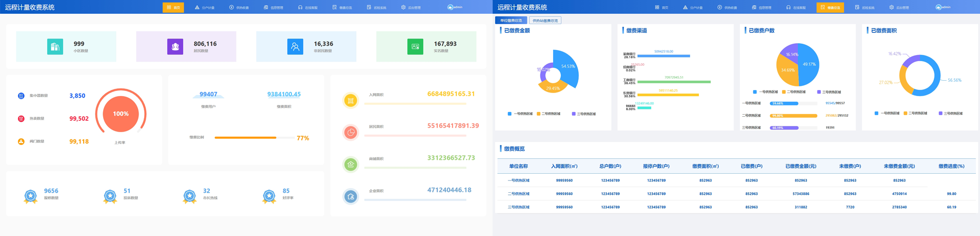Click the 100% 上传率 gauge circle
Image resolution: width=980 pixels, height=236 pixels.
[121, 114]
